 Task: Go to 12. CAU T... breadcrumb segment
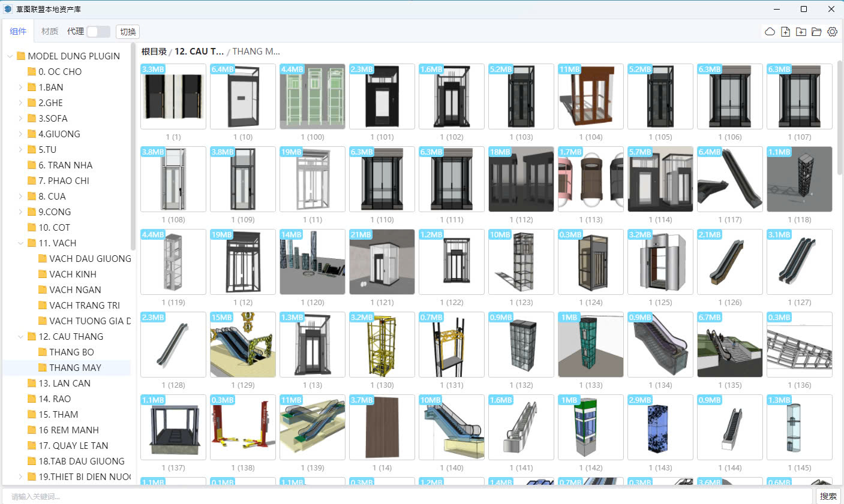coord(199,52)
